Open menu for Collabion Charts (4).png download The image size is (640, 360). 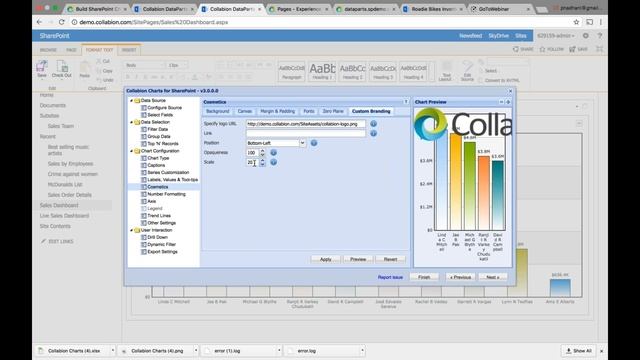pos(196,351)
